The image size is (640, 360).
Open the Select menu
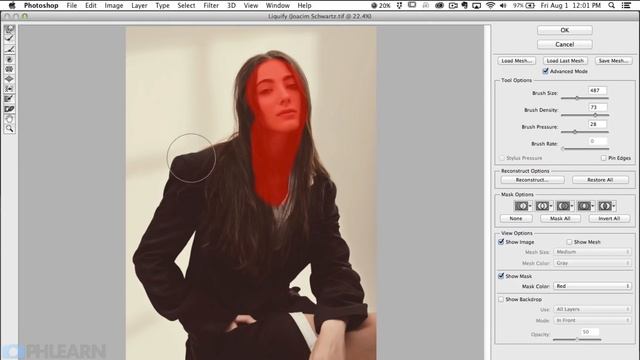pos(186,5)
